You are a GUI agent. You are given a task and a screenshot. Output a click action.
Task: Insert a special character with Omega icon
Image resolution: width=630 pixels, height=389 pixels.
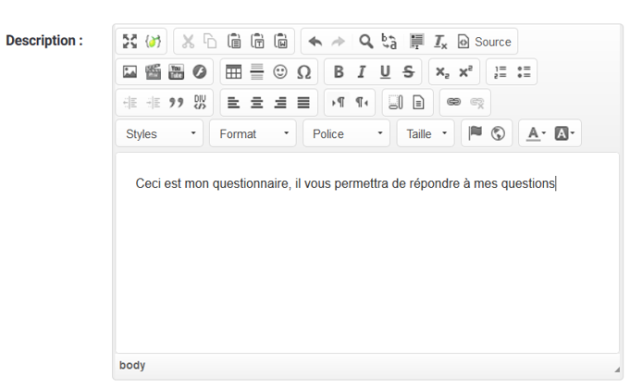[304, 72]
